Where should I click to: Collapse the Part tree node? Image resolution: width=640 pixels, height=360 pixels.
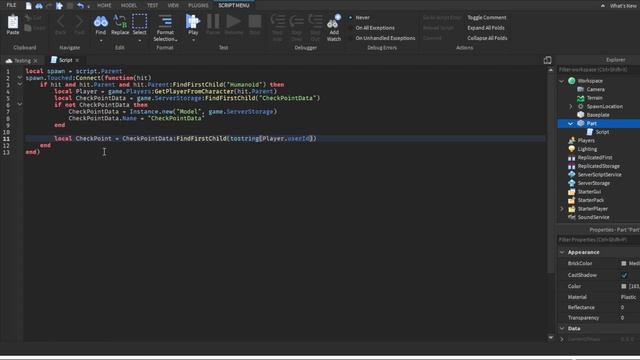571,123
